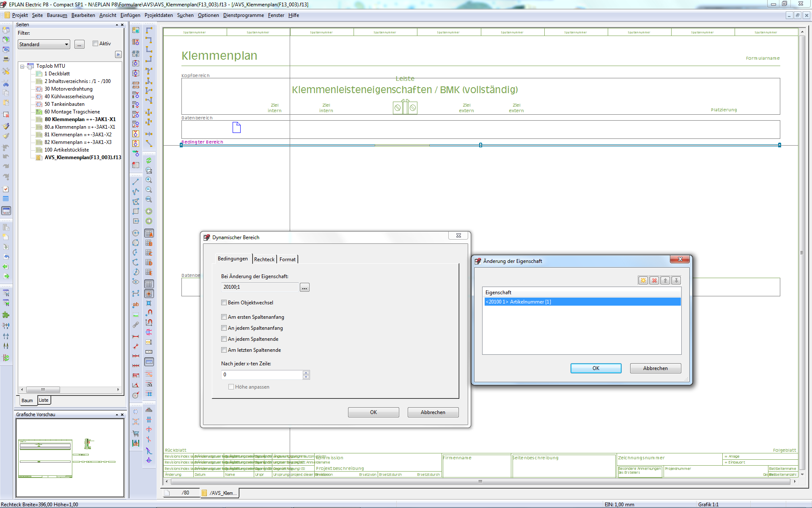Check Am ersten Spaltenanfang option
The width and height of the screenshot is (812, 508).
(x=224, y=317)
